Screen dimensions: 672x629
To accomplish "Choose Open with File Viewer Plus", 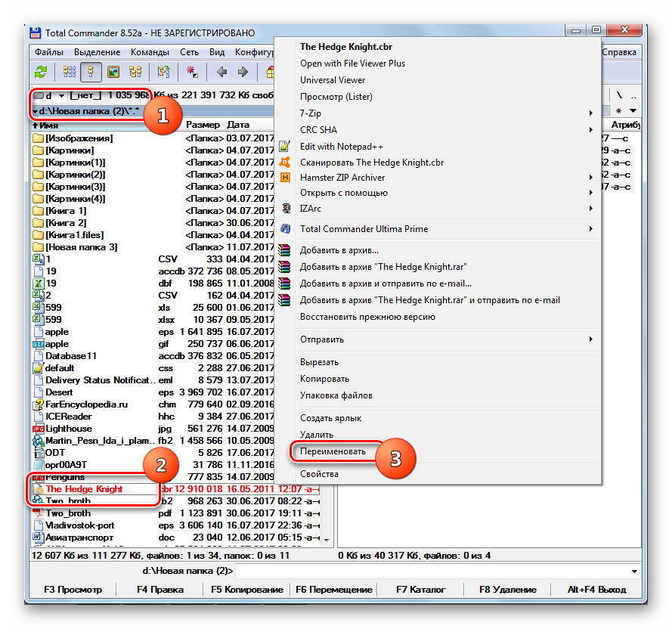I will (352, 64).
